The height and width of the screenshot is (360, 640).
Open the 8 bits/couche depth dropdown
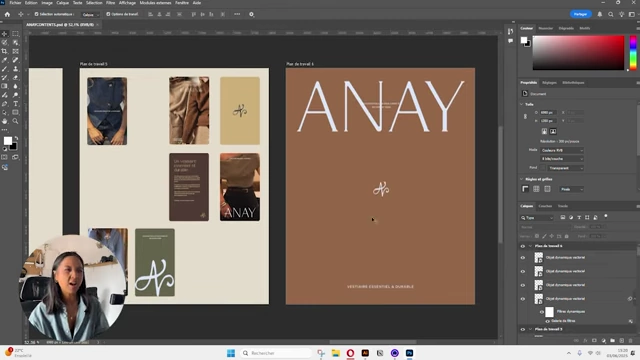[x=562, y=159]
